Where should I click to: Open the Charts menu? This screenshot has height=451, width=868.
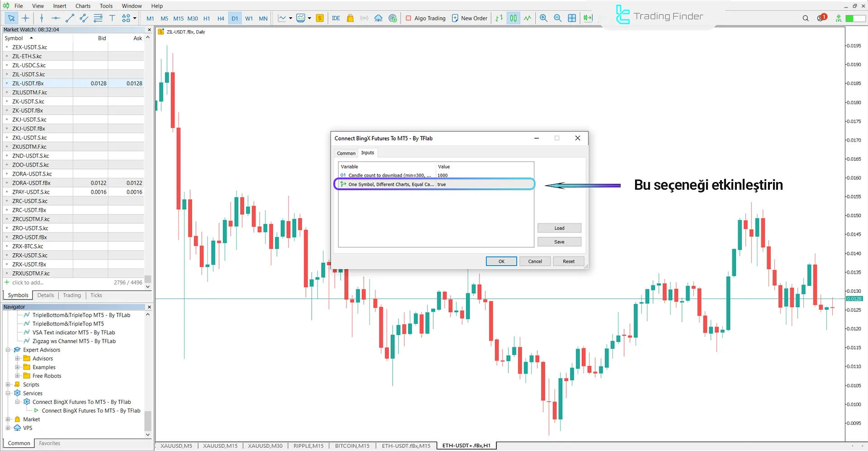tap(83, 6)
